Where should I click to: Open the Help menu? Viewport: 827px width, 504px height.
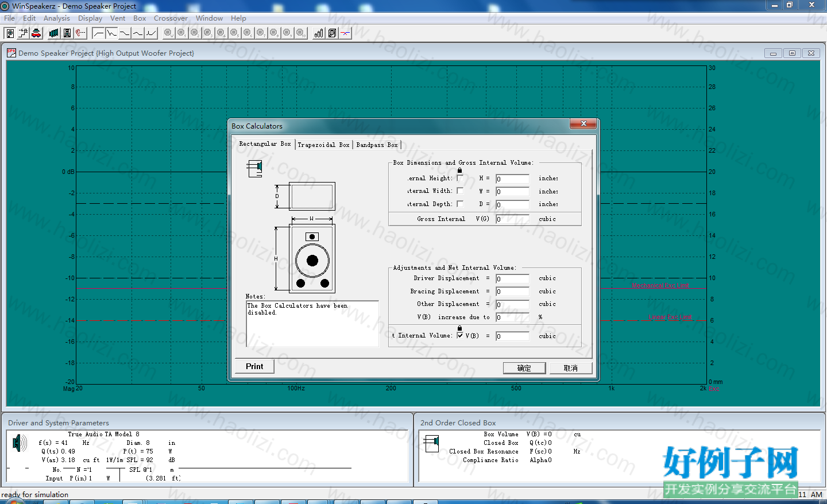[x=238, y=18]
